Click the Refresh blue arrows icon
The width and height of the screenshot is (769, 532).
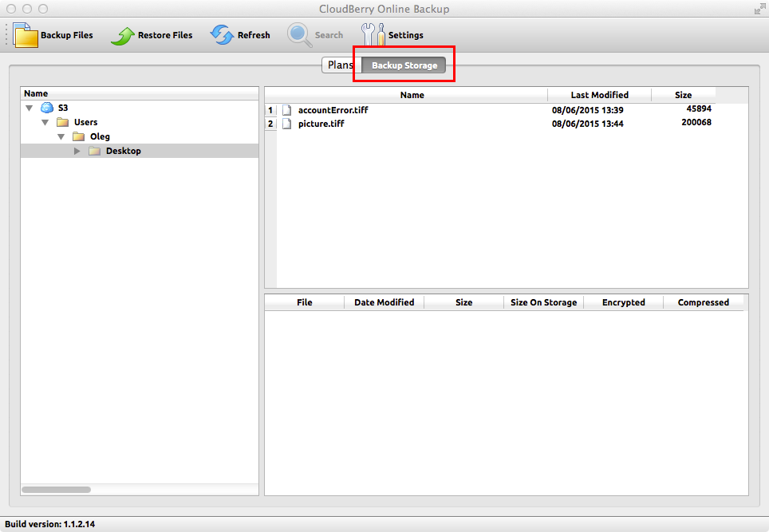click(223, 35)
